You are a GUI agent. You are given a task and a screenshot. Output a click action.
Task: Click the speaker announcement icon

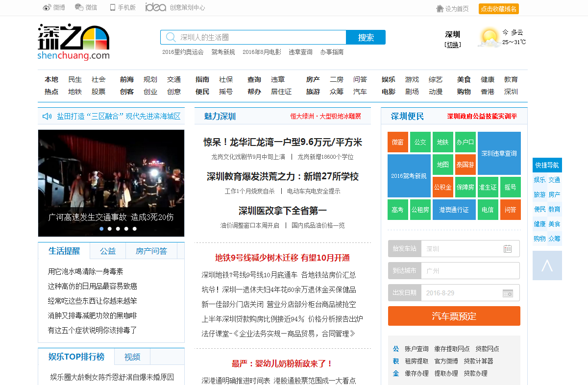click(x=47, y=116)
